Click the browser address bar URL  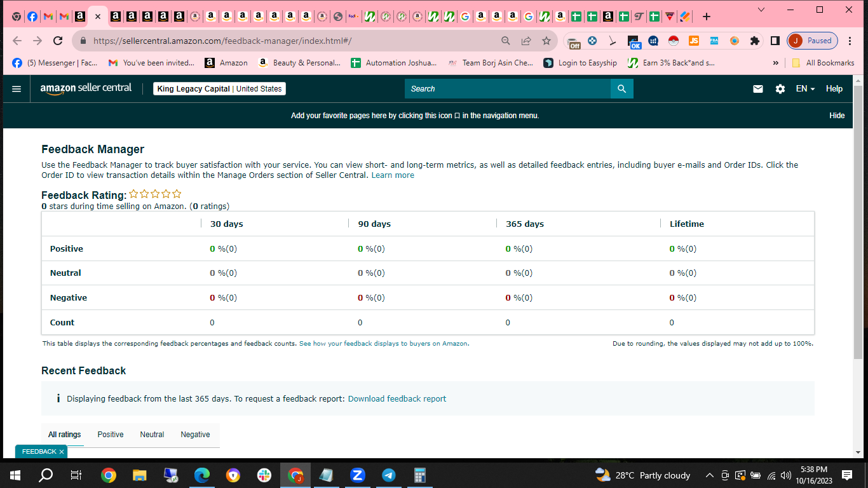222,41
